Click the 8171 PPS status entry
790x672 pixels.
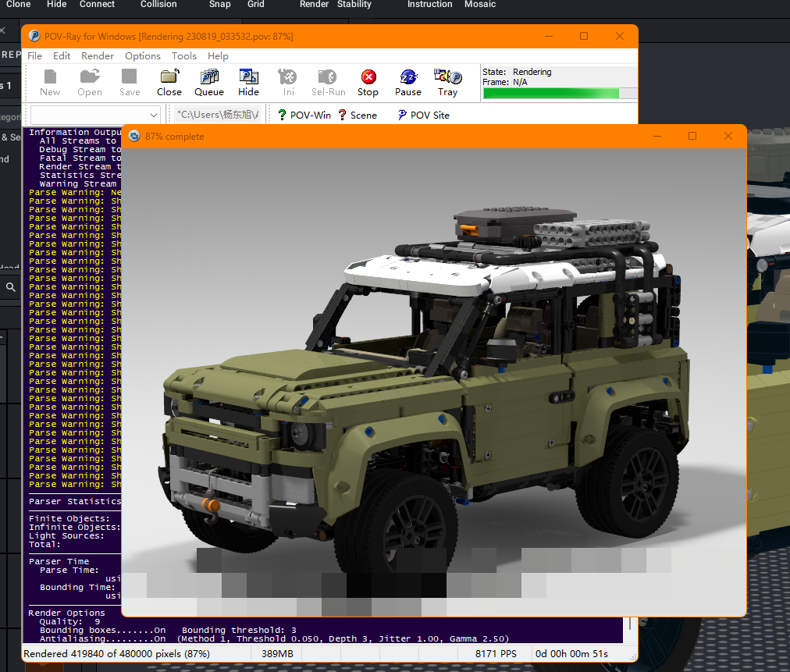496,654
